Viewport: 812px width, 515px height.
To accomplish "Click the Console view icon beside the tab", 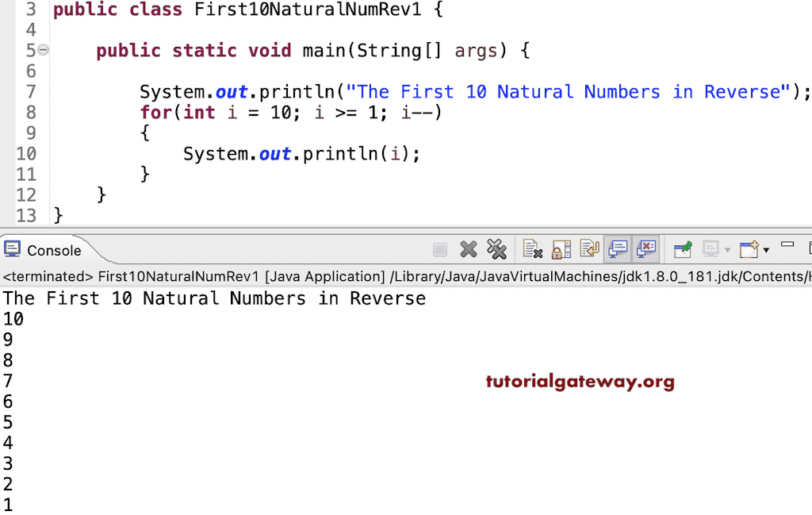I will tap(11, 249).
